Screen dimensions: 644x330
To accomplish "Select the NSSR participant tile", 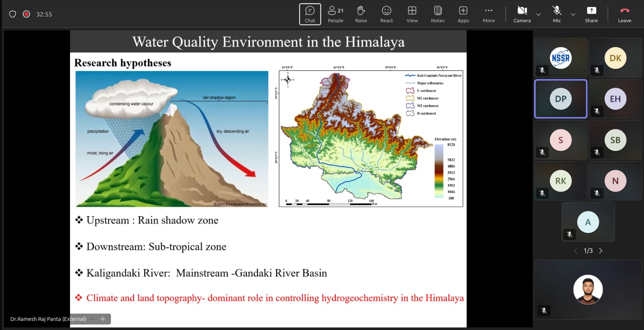I will coord(561,58).
